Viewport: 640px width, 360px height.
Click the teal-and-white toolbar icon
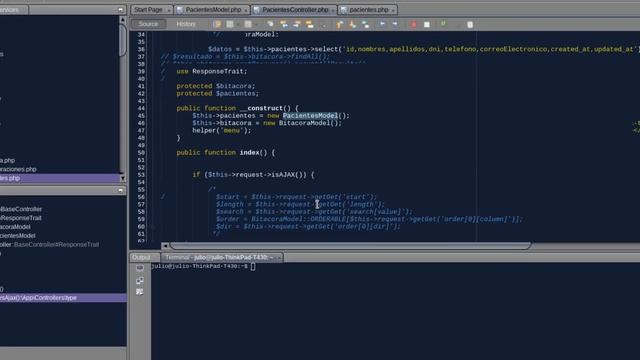[x=366, y=24]
